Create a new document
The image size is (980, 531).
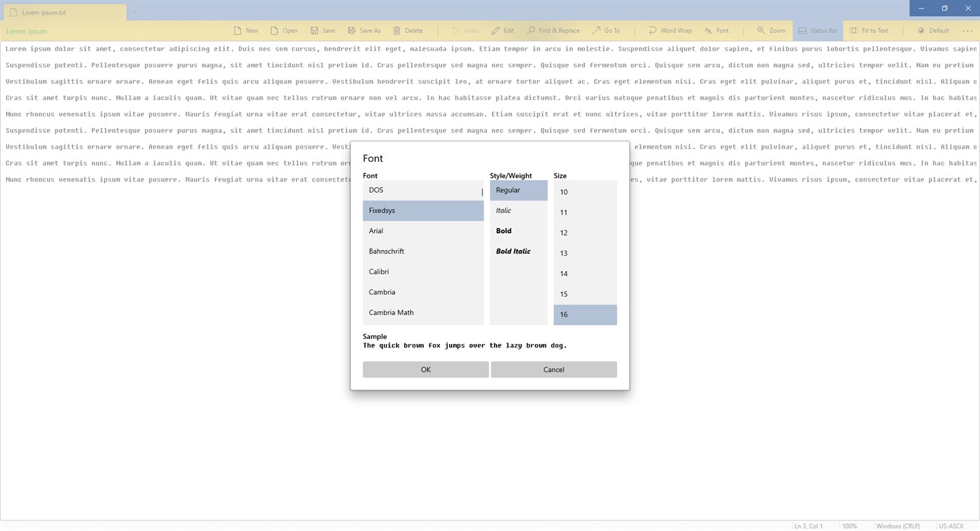pyautogui.click(x=246, y=30)
